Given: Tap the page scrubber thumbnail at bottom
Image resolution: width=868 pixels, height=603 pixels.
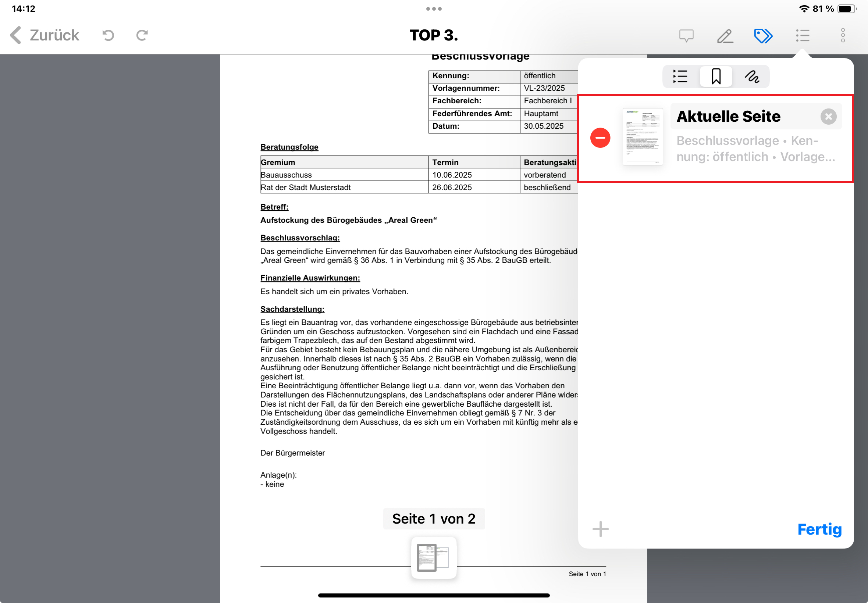Looking at the screenshot, I should coord(433,557).
